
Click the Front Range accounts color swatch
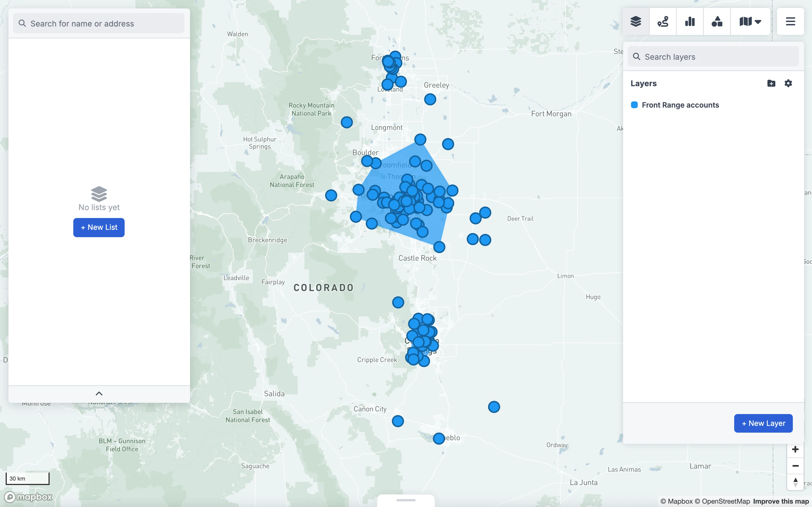pyautogui.click(x=634, y=105)
